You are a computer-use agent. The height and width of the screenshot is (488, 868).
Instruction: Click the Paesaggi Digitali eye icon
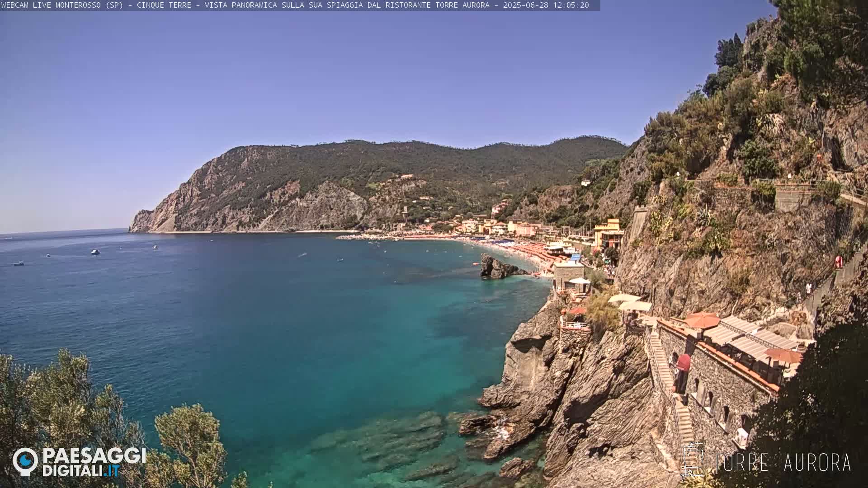(25, 462)
